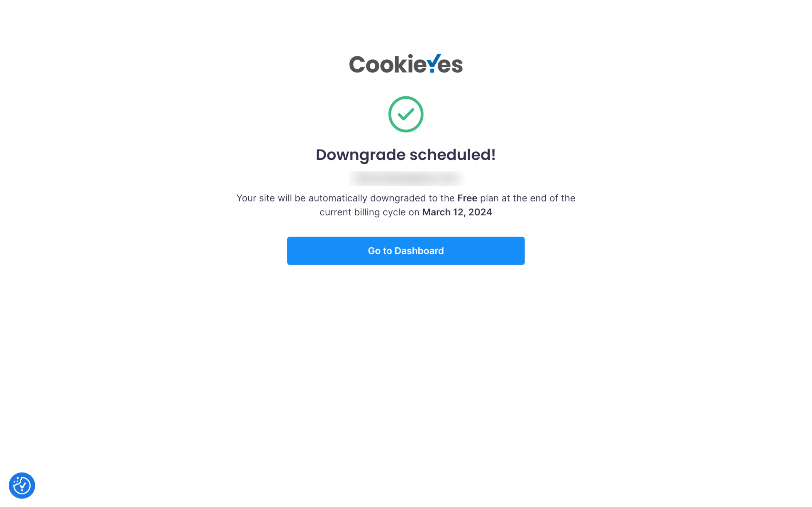812x507 pixels.
Task: Click the Go to Dashboard button
Action: point(405,251)
